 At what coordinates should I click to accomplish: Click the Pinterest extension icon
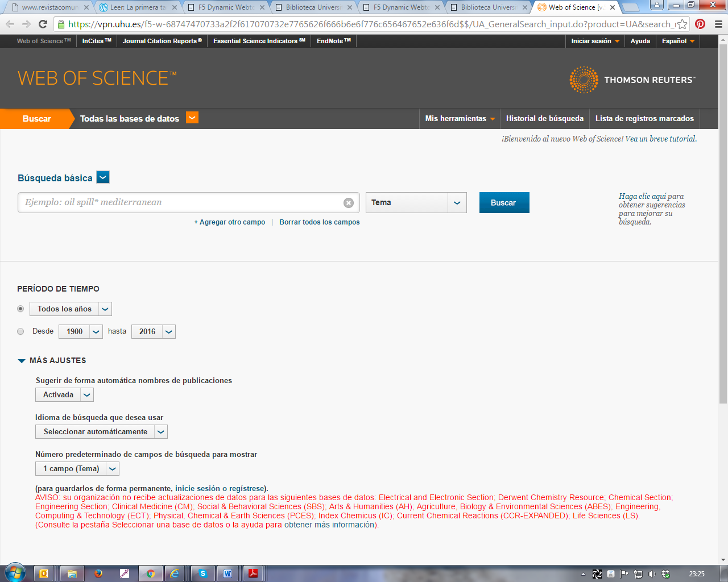(700, 24)
